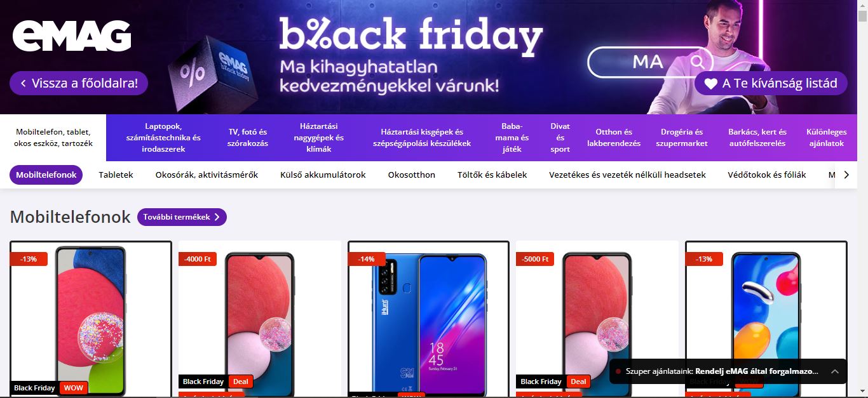Click the -4000 Ft discount badge
This screenshot has height=398, width=868.
point(198,259)
